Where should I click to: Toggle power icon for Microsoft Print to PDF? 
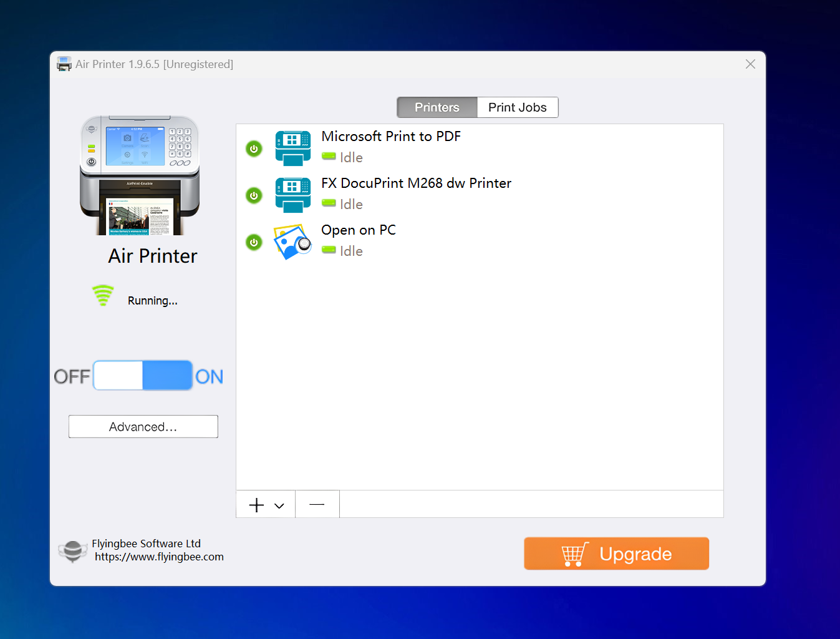click(254, 149)
